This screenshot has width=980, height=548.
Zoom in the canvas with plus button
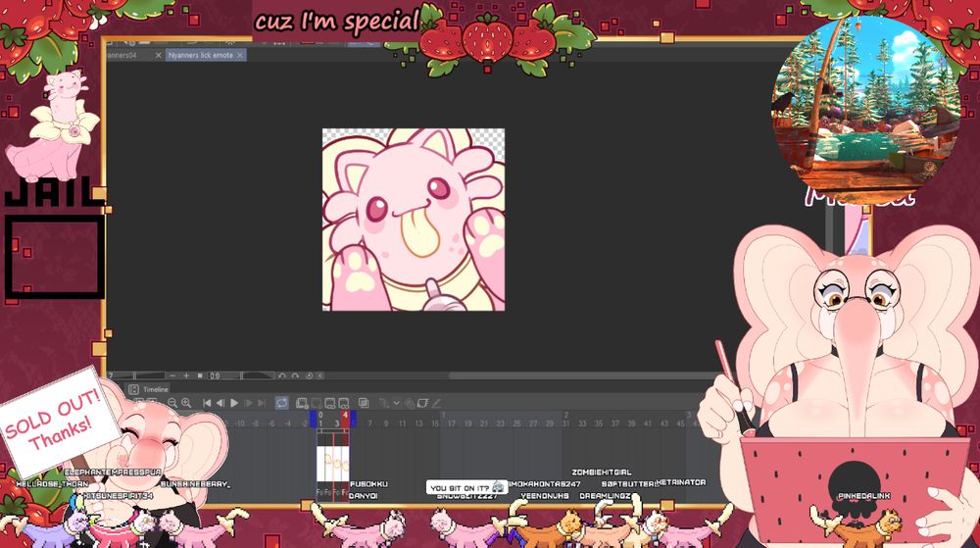coord(186,375)
